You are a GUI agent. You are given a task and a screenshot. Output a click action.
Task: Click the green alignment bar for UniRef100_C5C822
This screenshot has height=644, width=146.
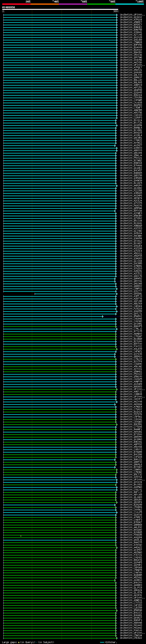[60, 638]
